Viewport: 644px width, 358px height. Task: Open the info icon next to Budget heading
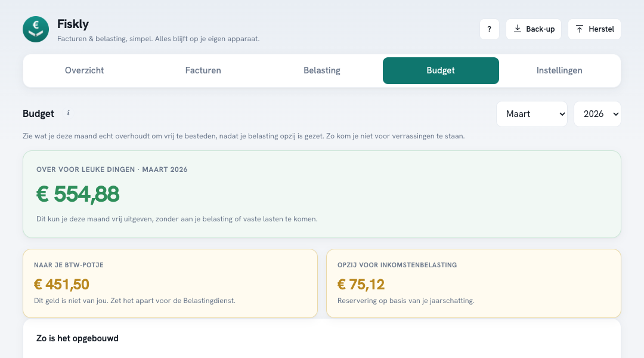68,113
